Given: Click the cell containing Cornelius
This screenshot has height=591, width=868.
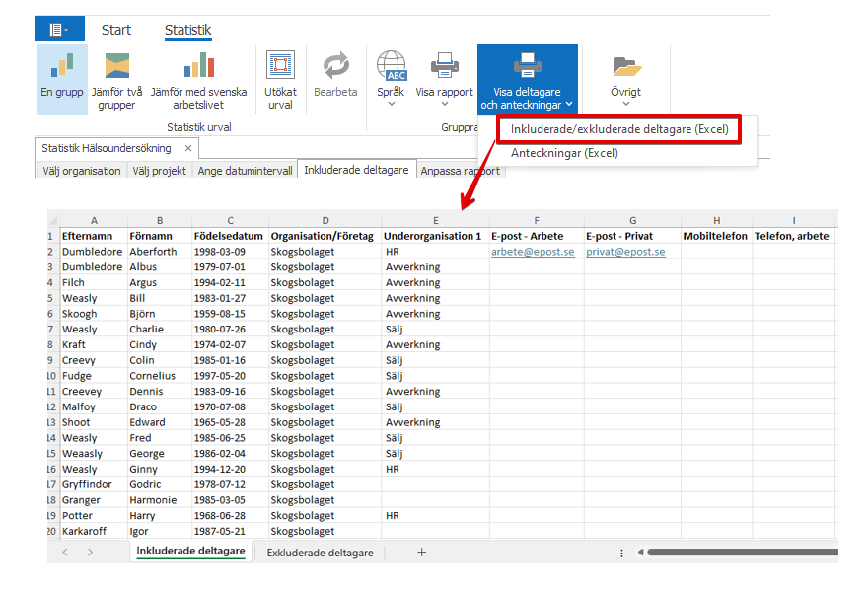Looking at the screenshot, I should 160,376.
